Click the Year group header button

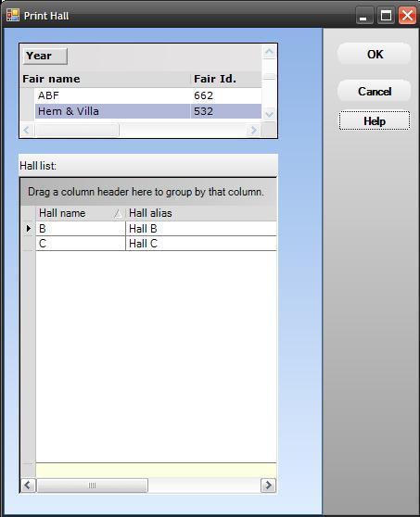point(45,56)
